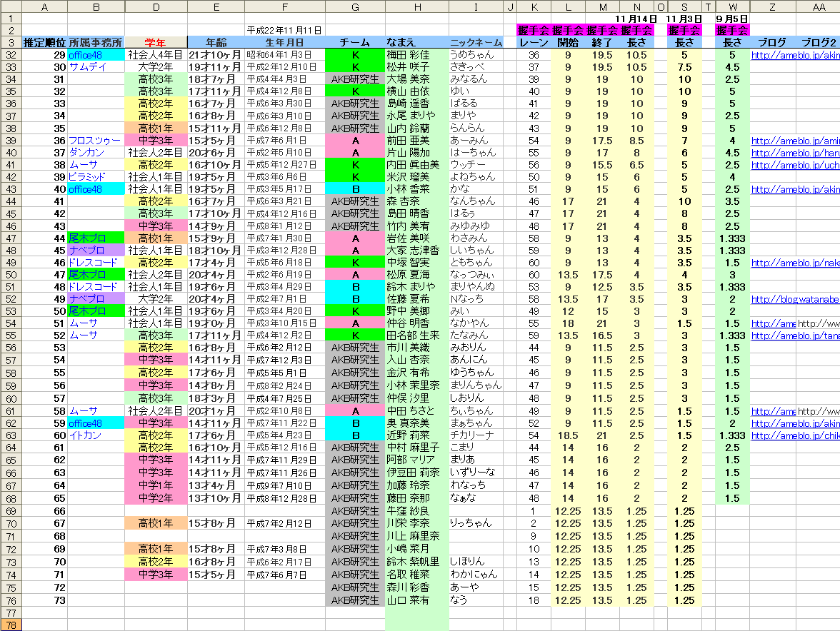Click the nickname cell ぱるる
Viewport: 840px width, 631px height.
pos(476,104)
